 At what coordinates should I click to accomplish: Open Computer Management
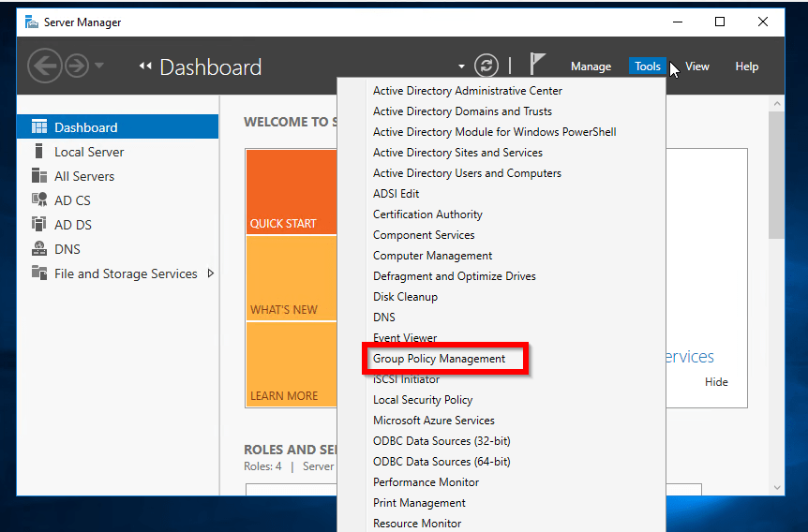coord(432,256)
